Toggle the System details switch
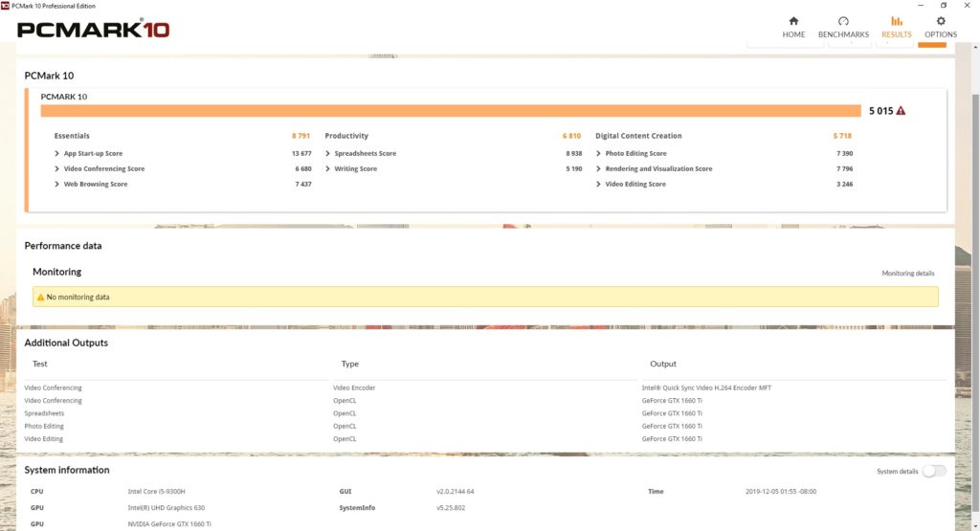Image resolution: width=980 pixels, height=531 pixels. (934, 471)
